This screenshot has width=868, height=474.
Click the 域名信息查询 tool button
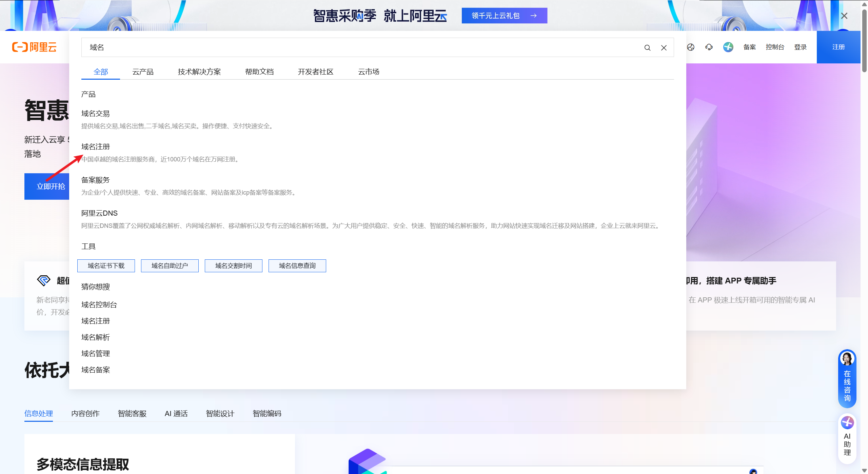pos(297,266)
